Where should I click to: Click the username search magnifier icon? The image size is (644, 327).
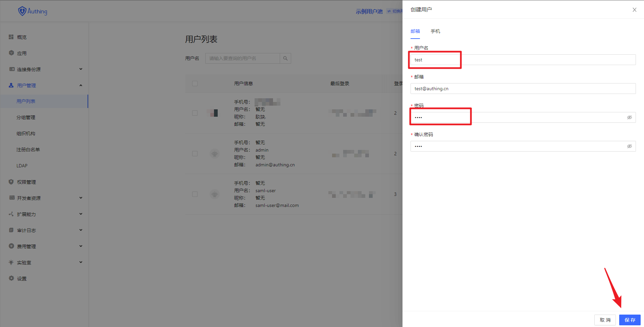tap(285, 58)
